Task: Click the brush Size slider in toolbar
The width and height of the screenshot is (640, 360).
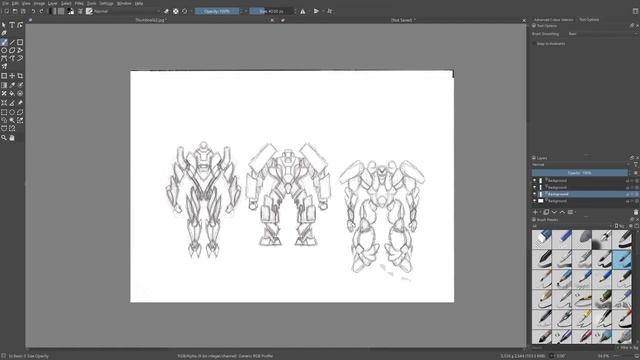Action: 271,11
